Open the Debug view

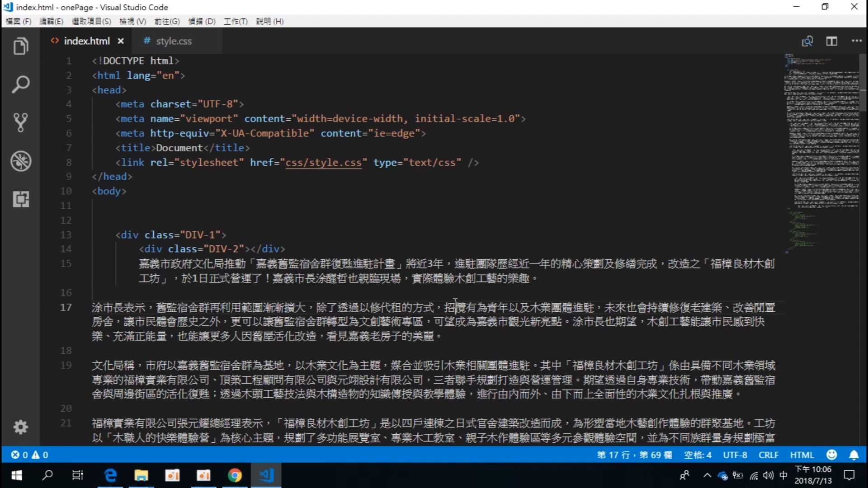(x=20, y=161)
